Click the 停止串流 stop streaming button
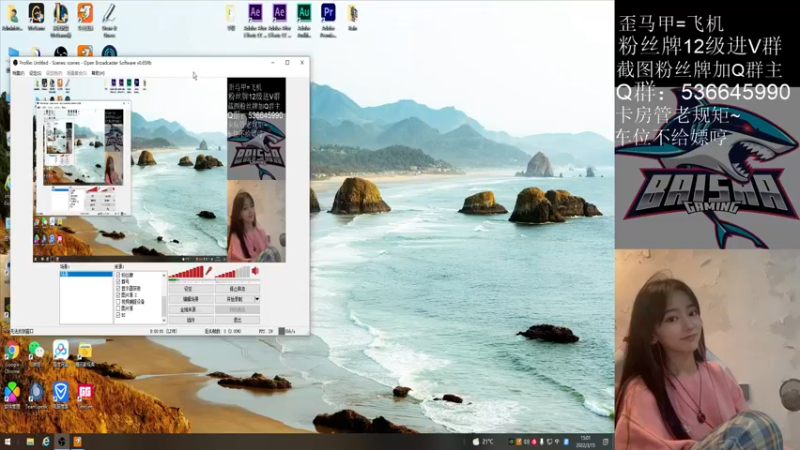This screenshot has height=450, width=800. click(x=237, y=289)
